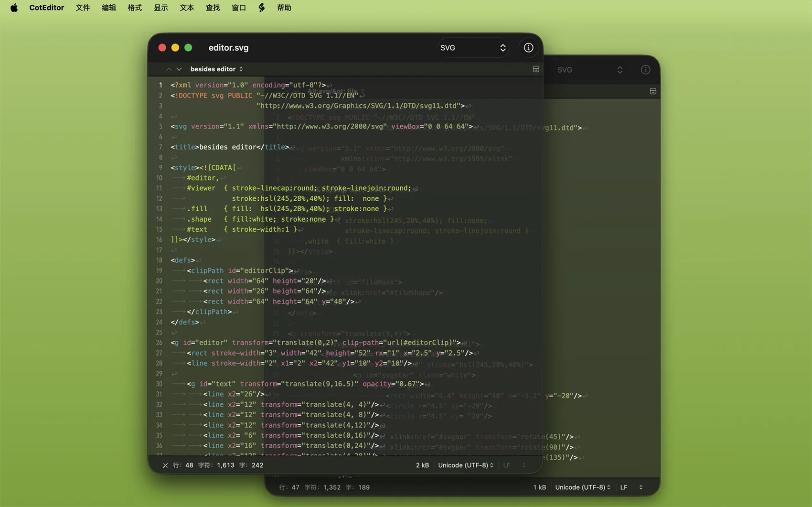Open the Apple menu
This screenshot has height=507, width=812.
coord(14,8)
